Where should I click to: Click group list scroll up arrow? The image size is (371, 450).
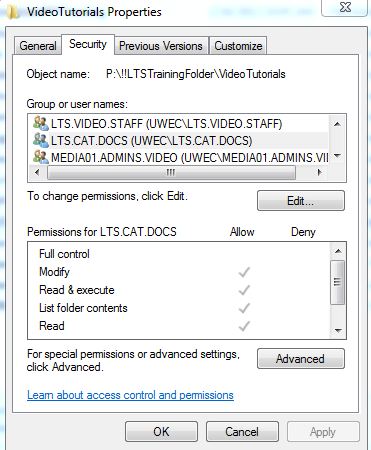click(x=337, y=124)
